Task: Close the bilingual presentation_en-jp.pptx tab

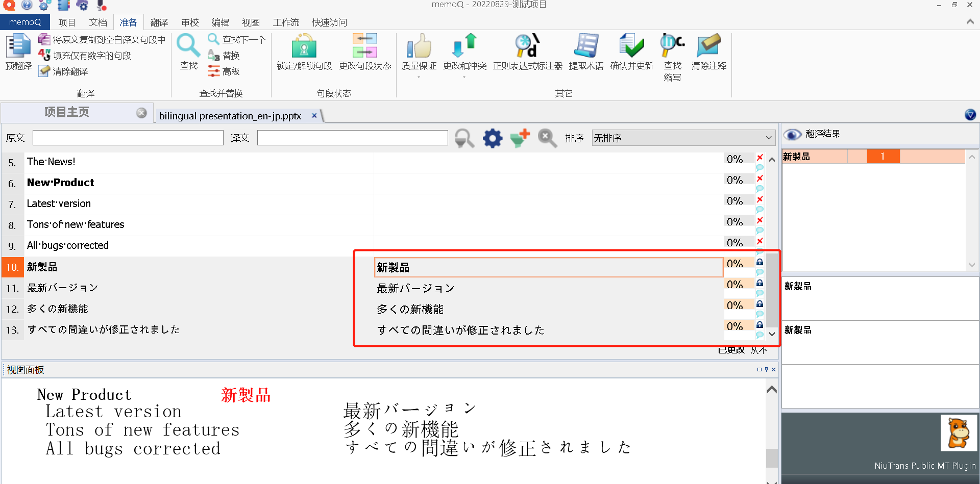Action: (314, 115)
